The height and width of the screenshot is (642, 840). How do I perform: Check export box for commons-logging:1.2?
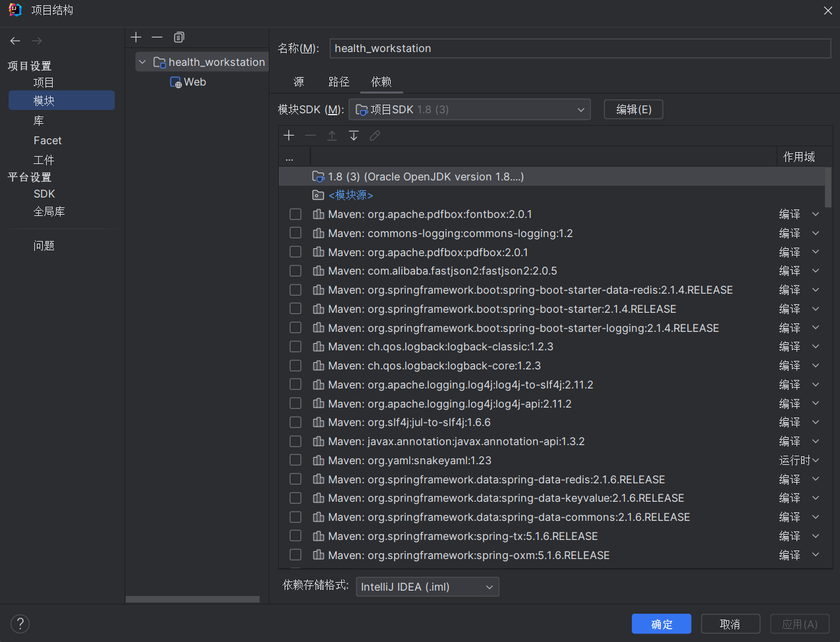[x=296, y=233]
